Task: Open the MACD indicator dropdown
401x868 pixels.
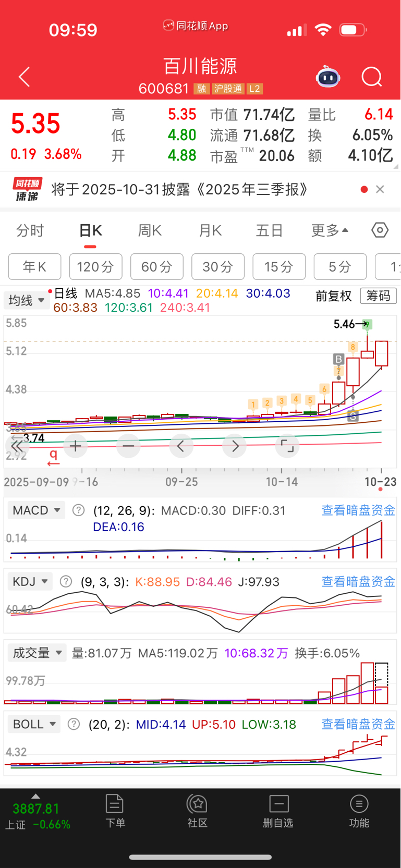Action: [x=36, y=510]
